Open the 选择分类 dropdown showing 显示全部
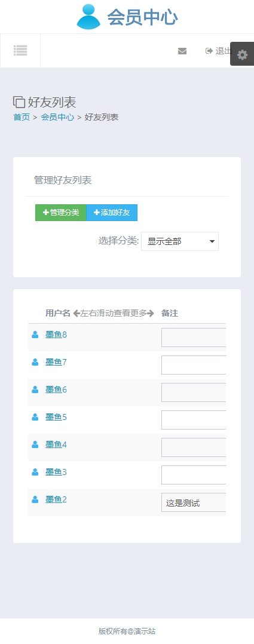Image resolution: width=254 pixels, height=644 pixels. [x=180, y=241]
